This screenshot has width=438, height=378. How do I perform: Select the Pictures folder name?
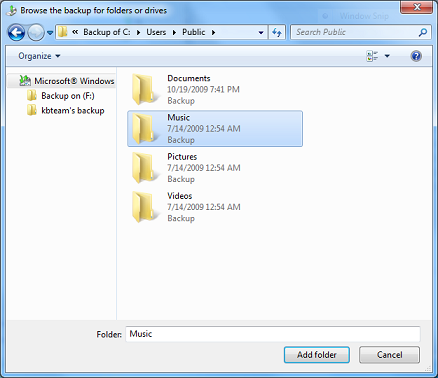(182, 157)
